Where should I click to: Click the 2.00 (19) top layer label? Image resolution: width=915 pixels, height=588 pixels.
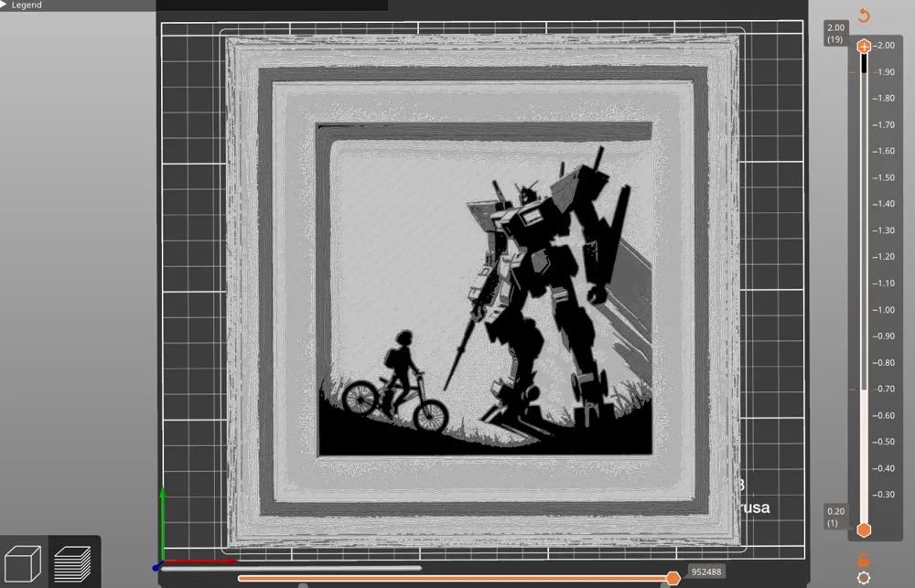tap(835, 33)
